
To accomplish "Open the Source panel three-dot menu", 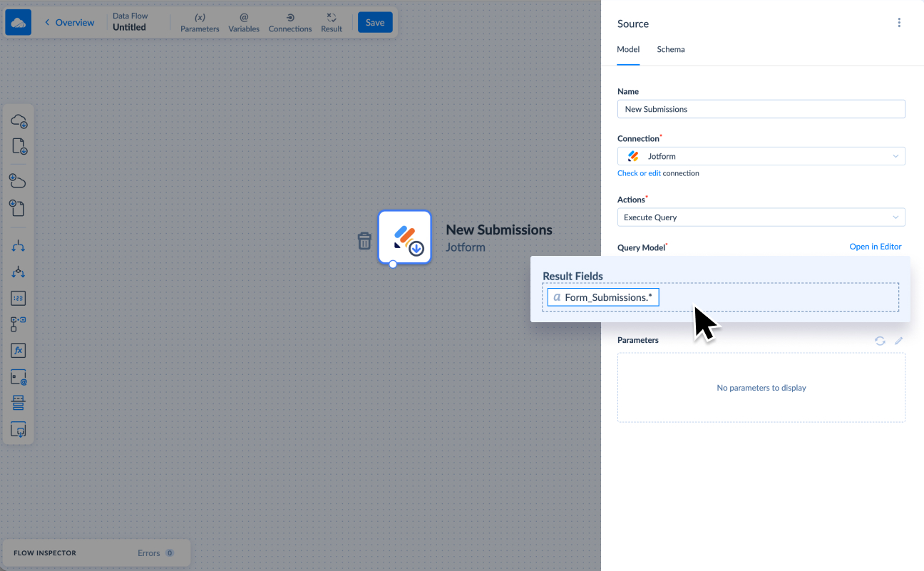I will click(899, 23).
